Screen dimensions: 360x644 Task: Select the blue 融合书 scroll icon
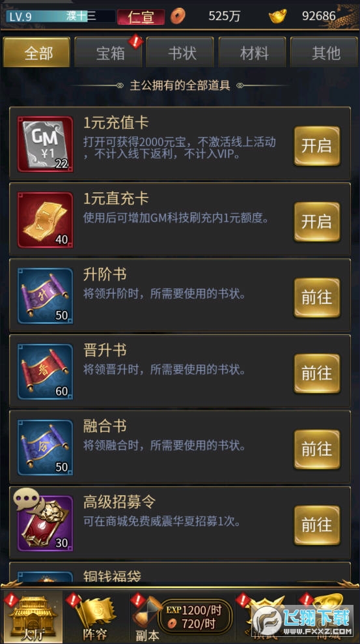[x=45, y=448]
